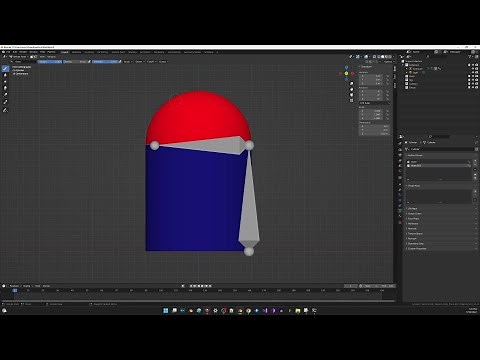The image size is (480, 360).
Task: Open the Material properties tab
Action: pyautogui.click(x=400, y=216)
